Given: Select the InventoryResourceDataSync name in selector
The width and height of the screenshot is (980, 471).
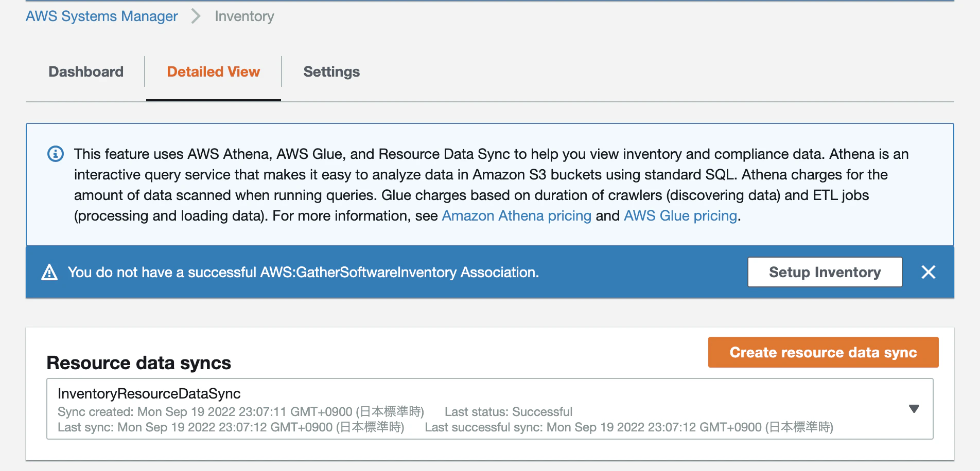Looking at the screenshot, I should pyautogui.click(x=149, y=393).
